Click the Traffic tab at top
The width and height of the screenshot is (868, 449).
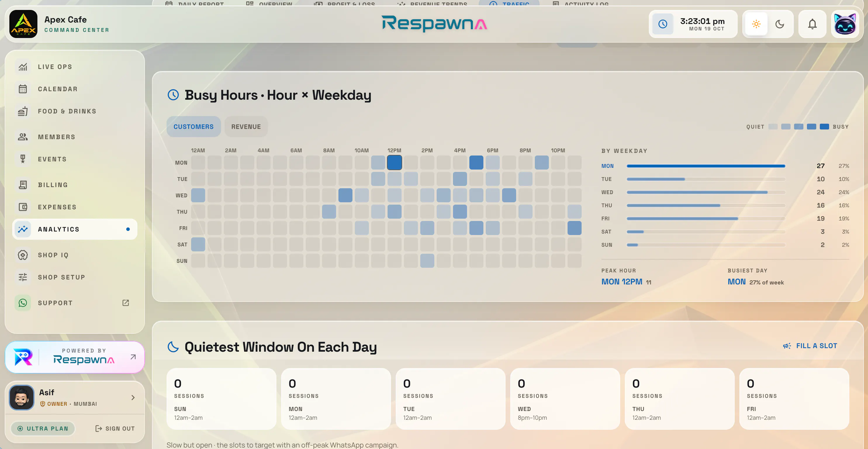509,3
